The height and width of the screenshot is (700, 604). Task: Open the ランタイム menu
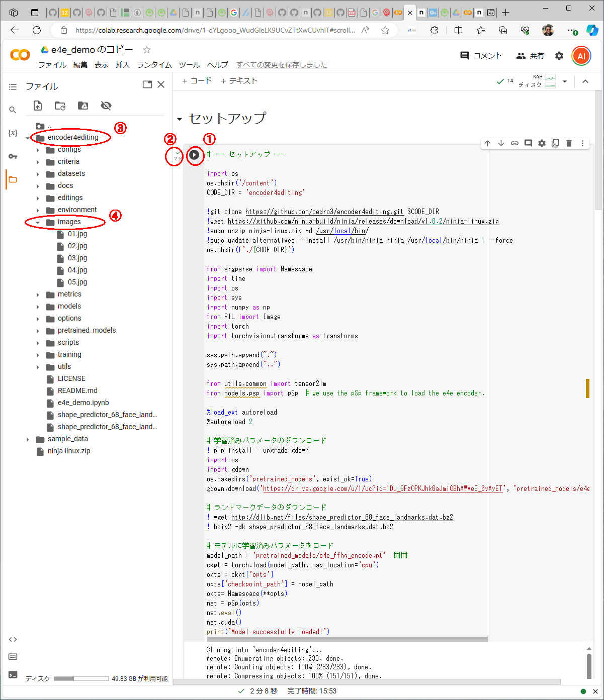point(154,65)
